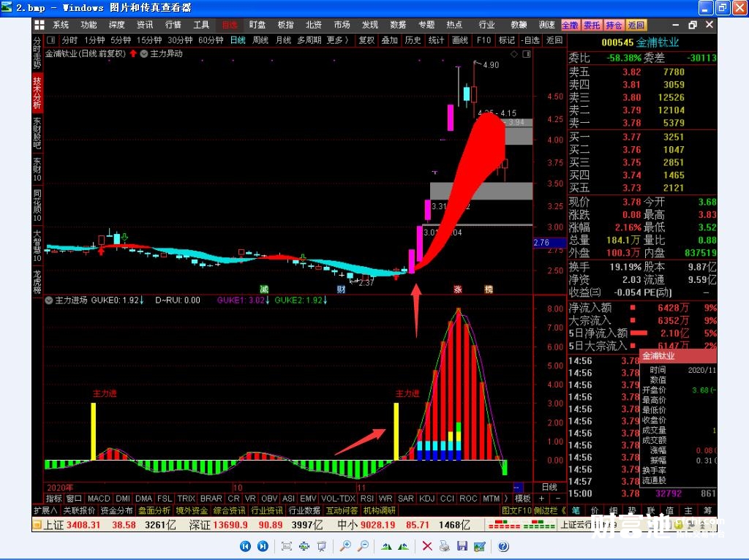The width and height of the screenshot is (749, 560).
Task: Select 60分钟 period
Action: pyautogui.click(x=211, y=40)
